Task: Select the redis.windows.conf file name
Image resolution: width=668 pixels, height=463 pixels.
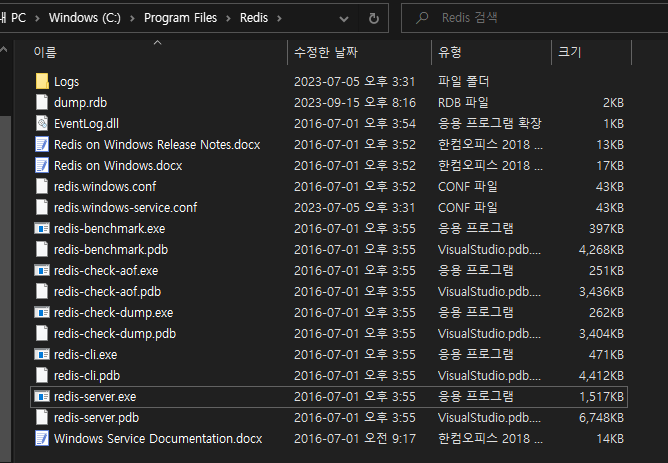Action: click(x=105, y=187)
